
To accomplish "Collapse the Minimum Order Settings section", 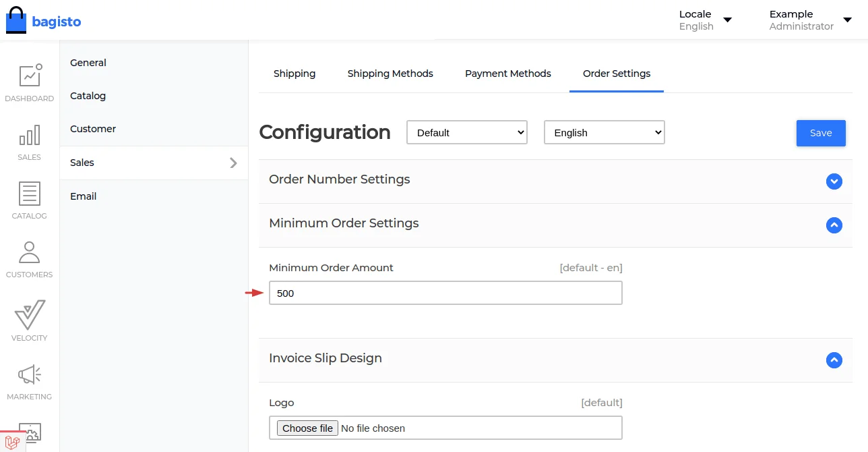I will pos(834,225).
